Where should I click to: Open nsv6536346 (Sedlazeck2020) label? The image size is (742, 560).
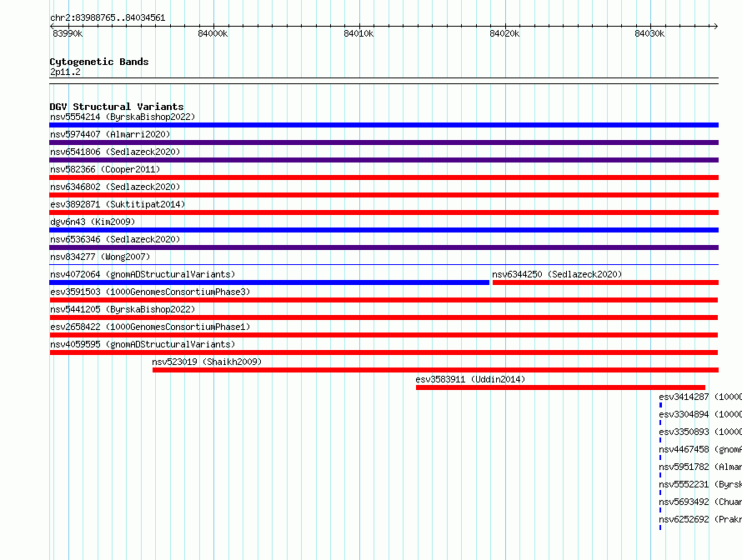[x=115, y=239]
